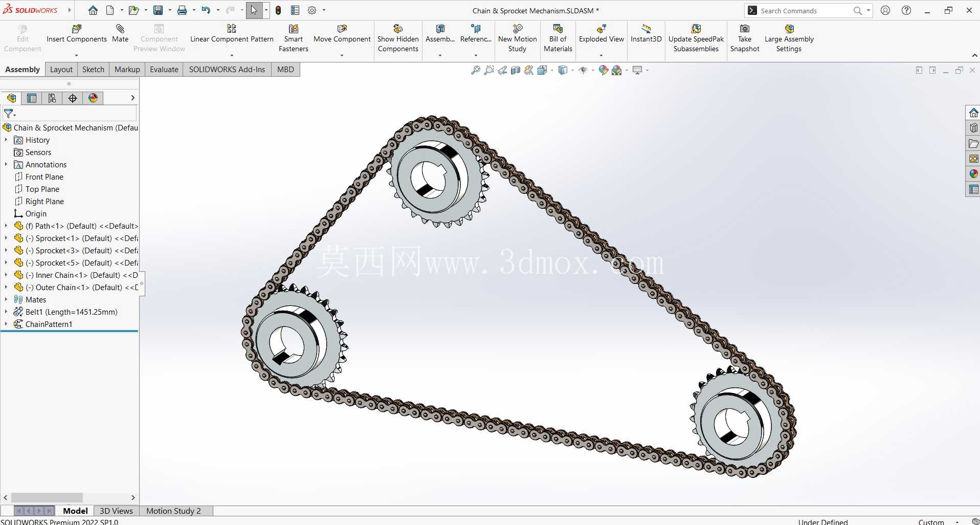
Task: Click the Custom unit system status
Action: point(931,521)
